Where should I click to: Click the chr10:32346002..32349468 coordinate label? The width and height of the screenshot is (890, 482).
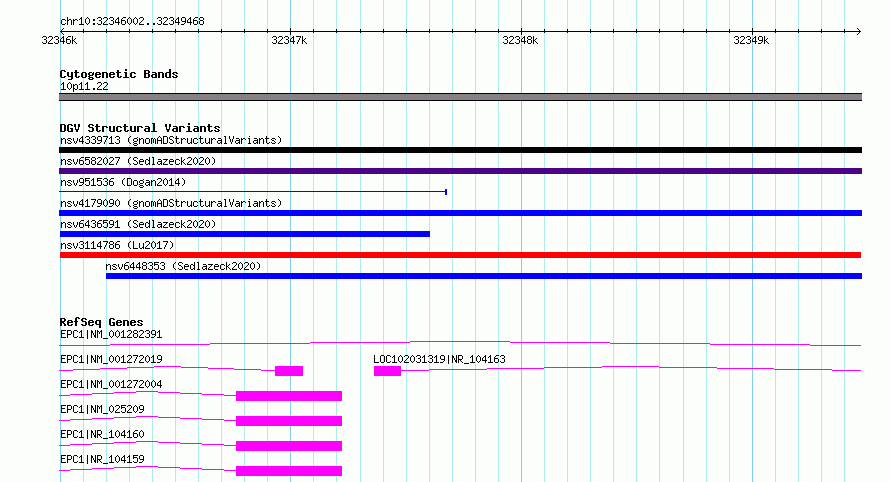[x=132, y=21]
